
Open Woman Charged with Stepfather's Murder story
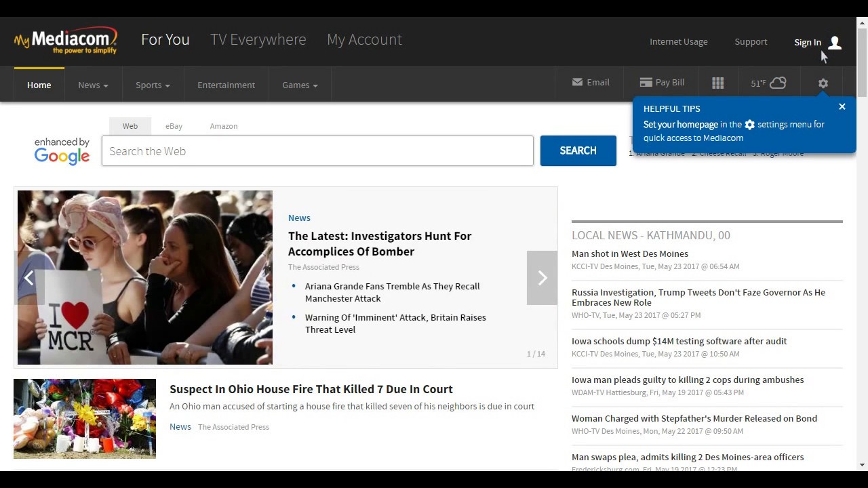694,418
